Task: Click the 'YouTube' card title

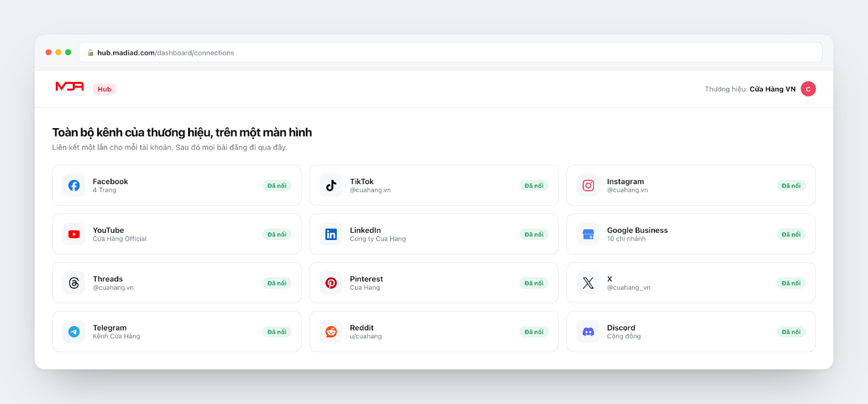Action: [108, 230]
